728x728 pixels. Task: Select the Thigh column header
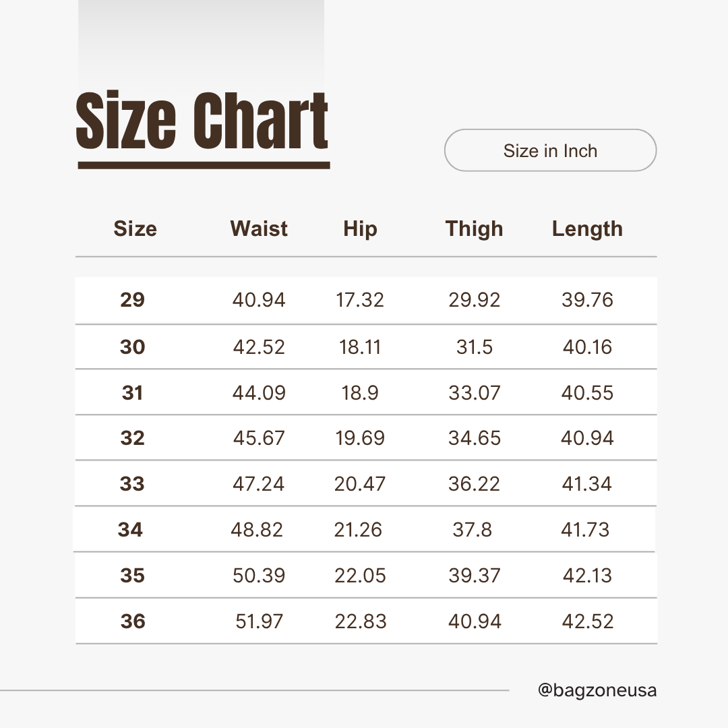click(474, 229)
